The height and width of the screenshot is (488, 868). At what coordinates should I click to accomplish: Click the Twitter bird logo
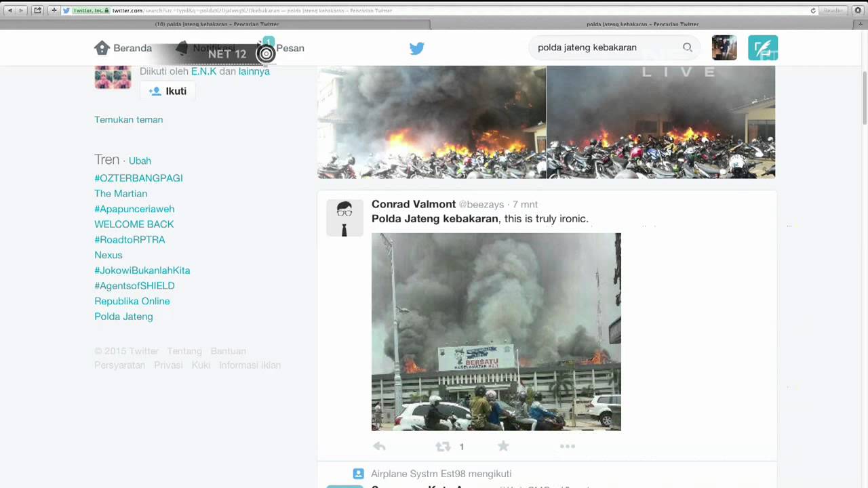click(416, 48)
